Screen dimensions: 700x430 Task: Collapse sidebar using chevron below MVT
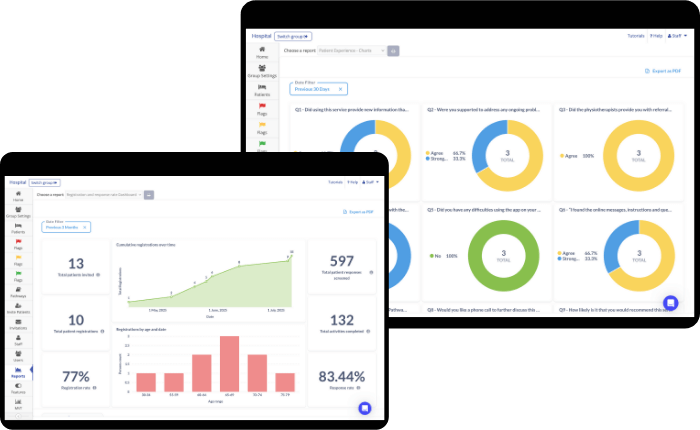pyautogui.click(x=18, y=416)
